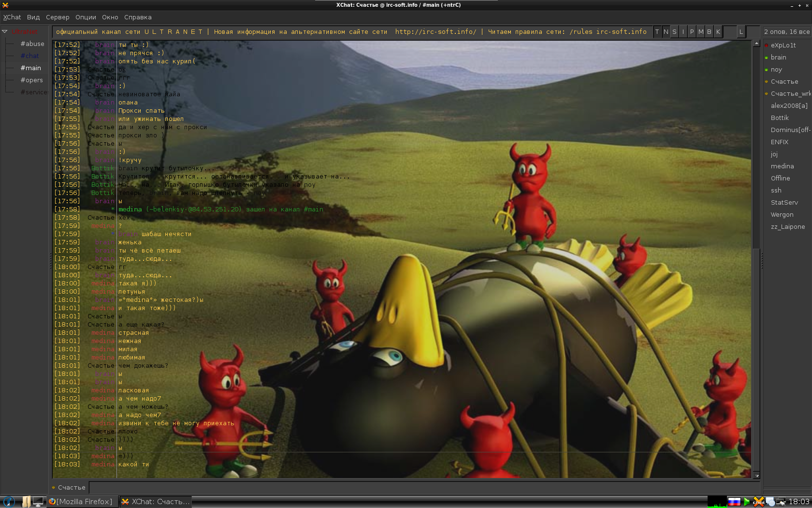Open the Вид menu
Image resolution: width=812 pixels, height=508 pixels.
33,17
